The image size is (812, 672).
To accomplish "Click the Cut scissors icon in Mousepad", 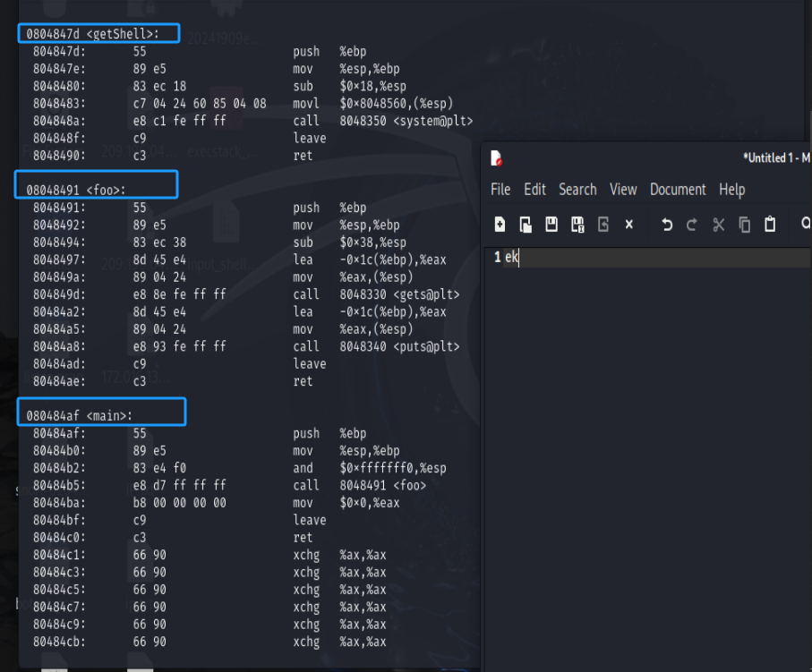I will point(718,225).
